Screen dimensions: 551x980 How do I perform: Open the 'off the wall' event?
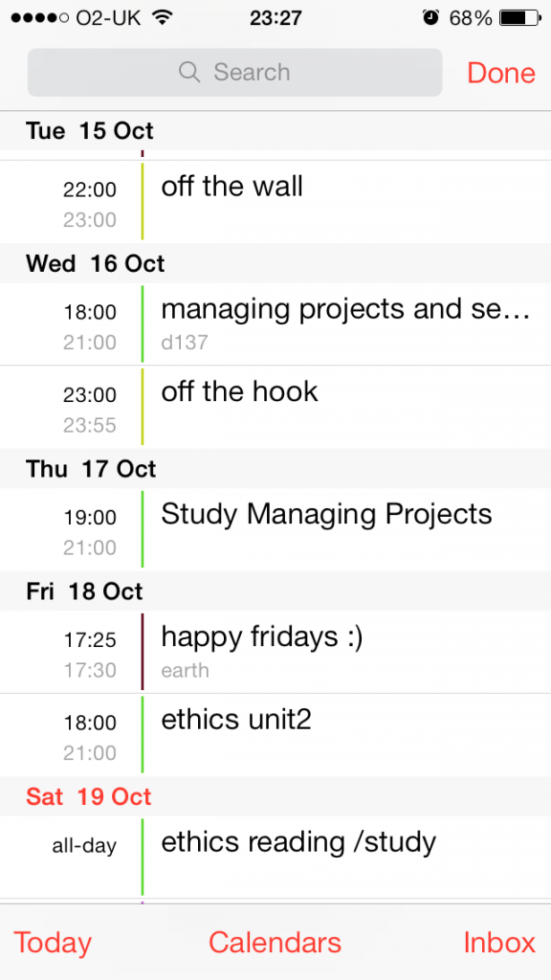275,202
